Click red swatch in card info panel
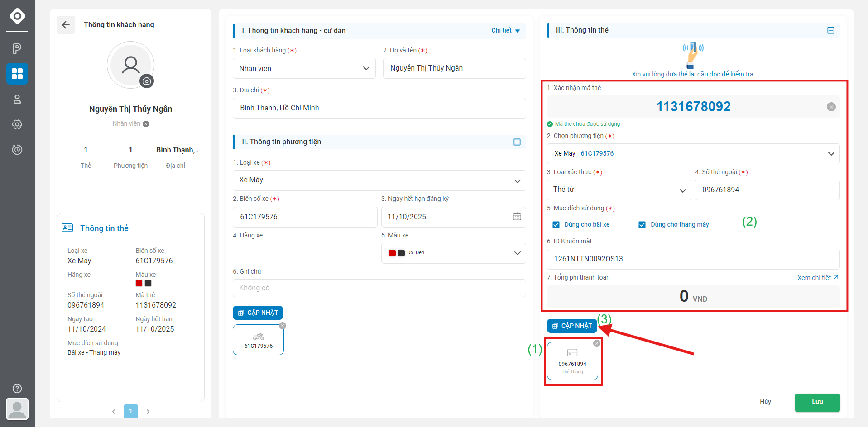 (139, 283)
